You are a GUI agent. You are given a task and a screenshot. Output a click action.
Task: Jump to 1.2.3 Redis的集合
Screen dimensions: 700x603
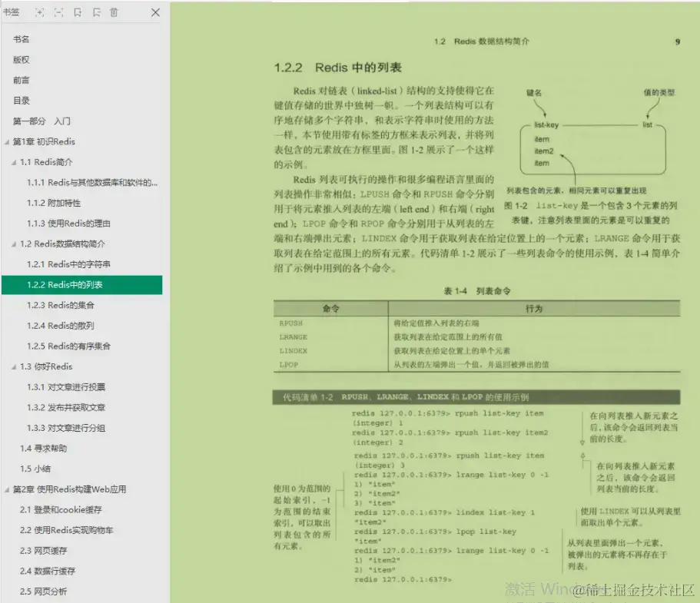[60, 305]
